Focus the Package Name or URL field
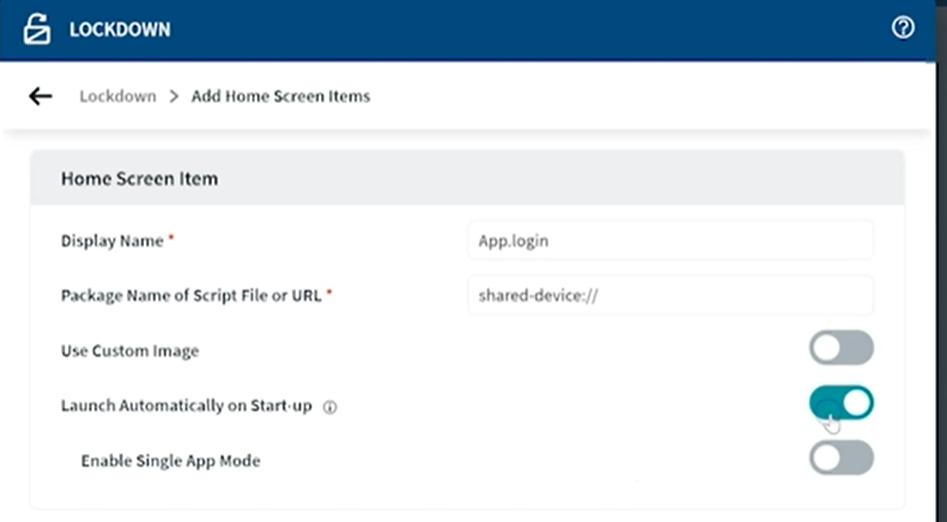The height and width of the screenshot is (522, 947). tap(670, 296)
